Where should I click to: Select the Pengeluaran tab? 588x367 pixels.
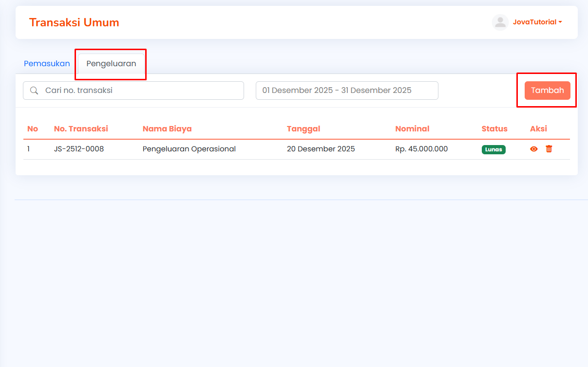(x=111, y=64)
